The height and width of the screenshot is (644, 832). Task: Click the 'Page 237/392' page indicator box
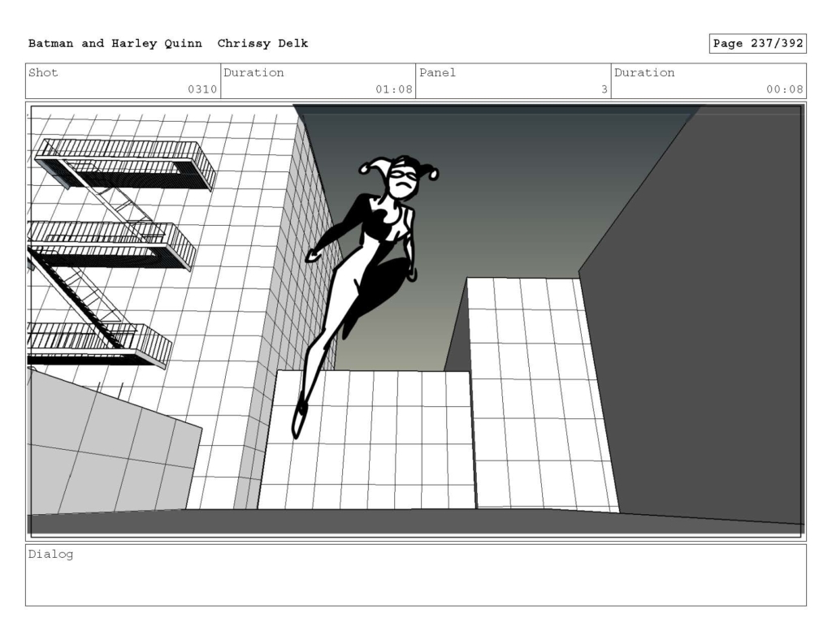coord(758,44)
